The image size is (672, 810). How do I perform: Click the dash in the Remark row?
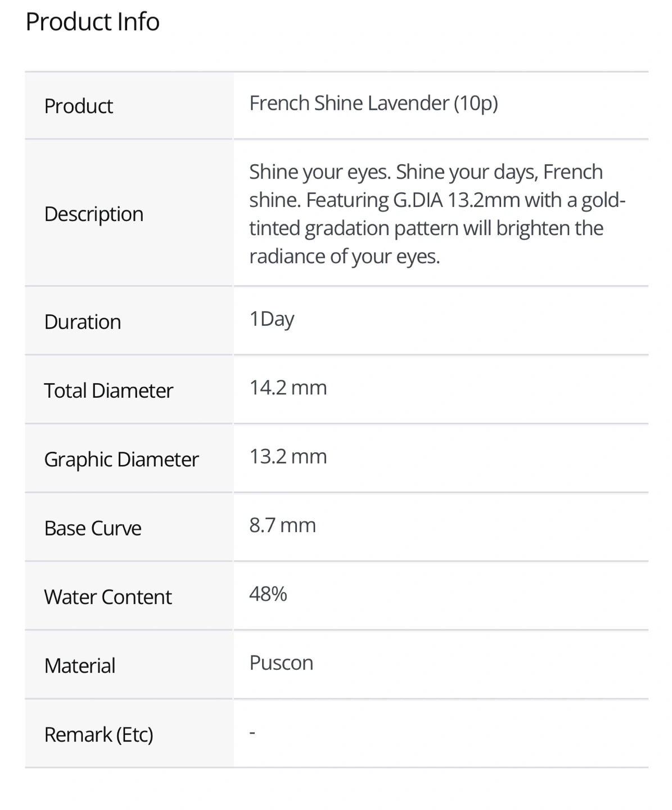252,732
